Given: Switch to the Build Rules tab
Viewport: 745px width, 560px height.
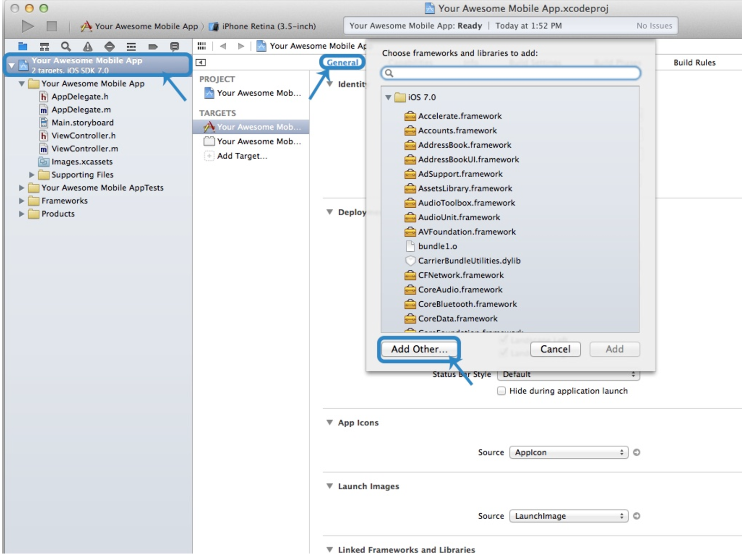Looking at the screenshot, I should tap(695, 62).
